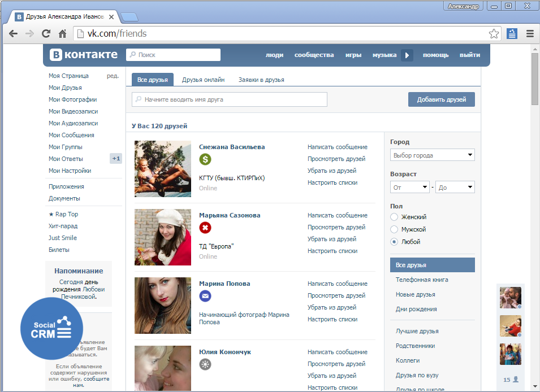Click the VK favicon on the browser tab
540x392 pixels.
pos(19,16)
